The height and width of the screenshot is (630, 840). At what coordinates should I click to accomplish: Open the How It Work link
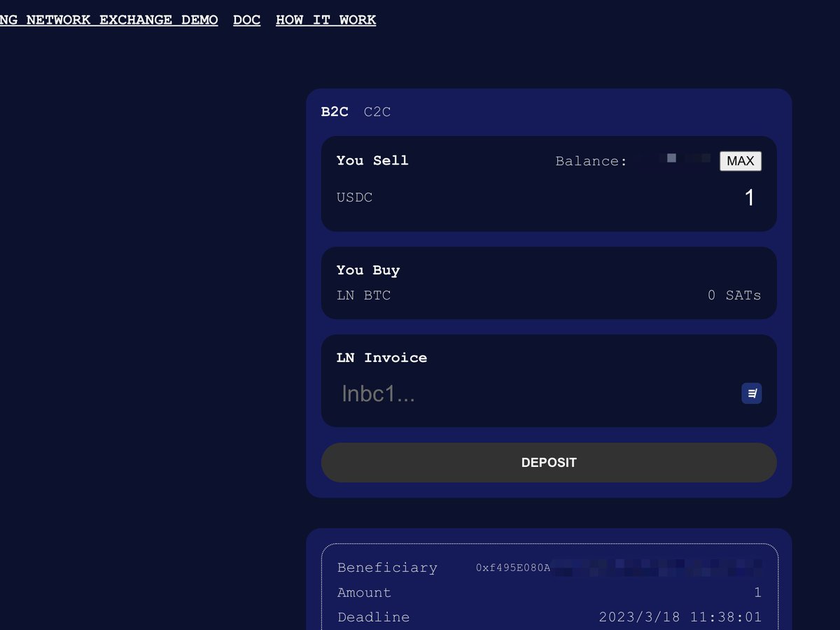point(326,20)
